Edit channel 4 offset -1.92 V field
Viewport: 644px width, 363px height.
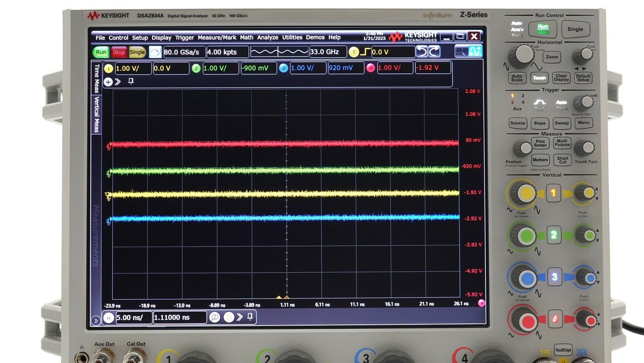tap(433, 68)
